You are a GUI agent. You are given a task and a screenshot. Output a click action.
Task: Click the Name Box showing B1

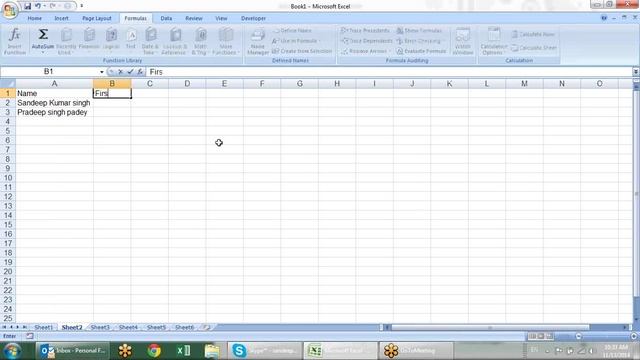click(x=49, y=72)
